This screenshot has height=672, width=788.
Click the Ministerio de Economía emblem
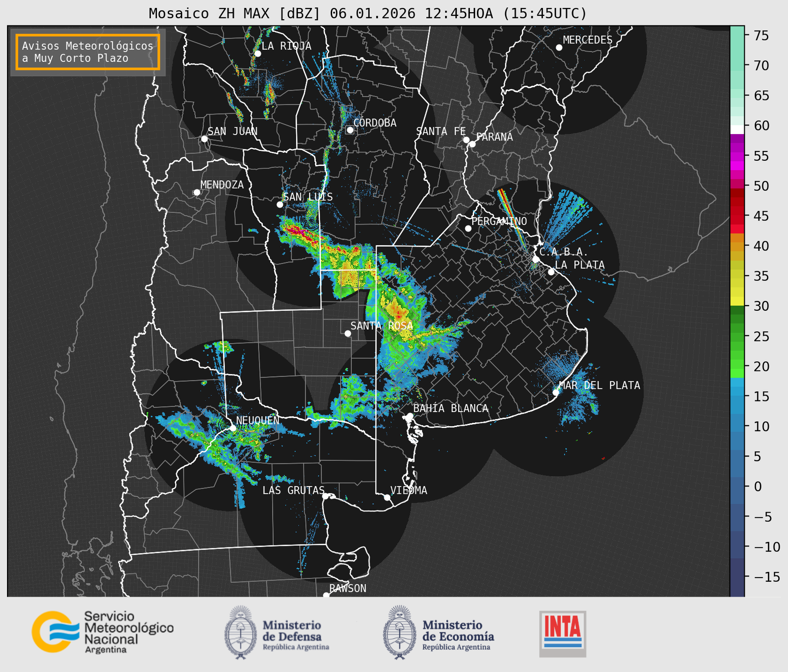pyautogui.click(x=399, y=632)
